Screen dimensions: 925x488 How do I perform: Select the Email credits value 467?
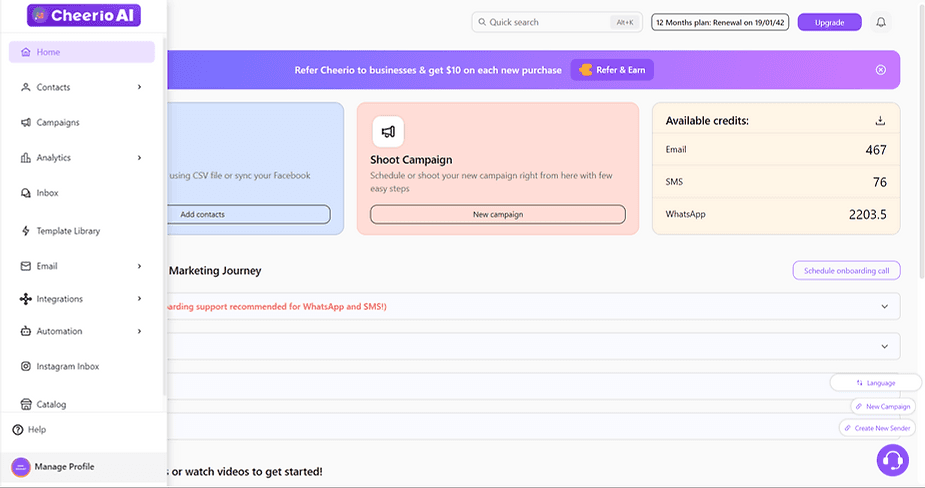875,150
